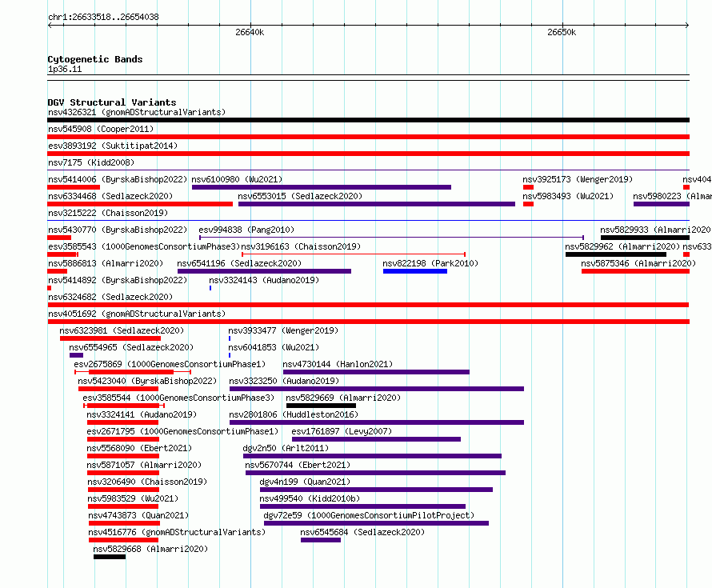Click nsv5423040 (ByrskaBishop2022) label

click(147, 381)
